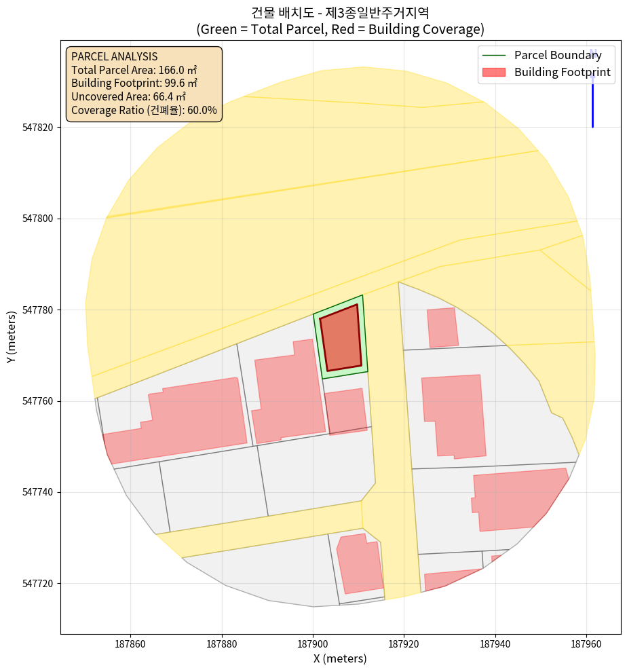Click the 187900 x-axis tick label
This screenshot has height=672, width=627.
click(313, 642)
